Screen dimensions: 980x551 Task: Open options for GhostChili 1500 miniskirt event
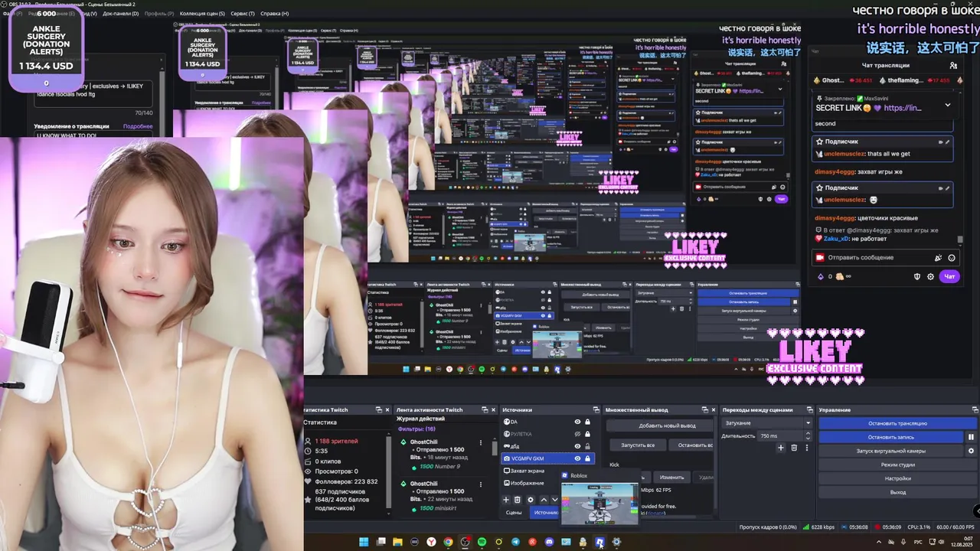[481, 484]
